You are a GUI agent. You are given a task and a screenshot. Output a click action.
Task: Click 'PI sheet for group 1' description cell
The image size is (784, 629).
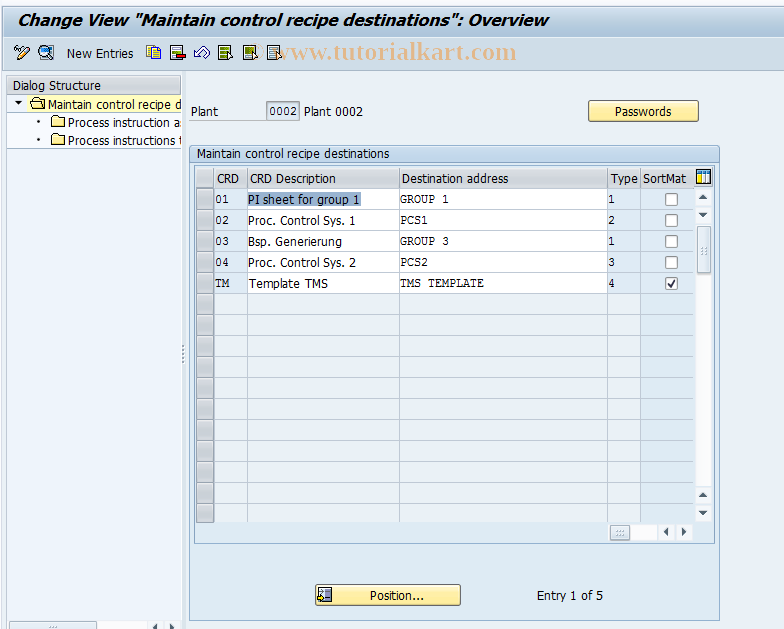pos(323,200)
